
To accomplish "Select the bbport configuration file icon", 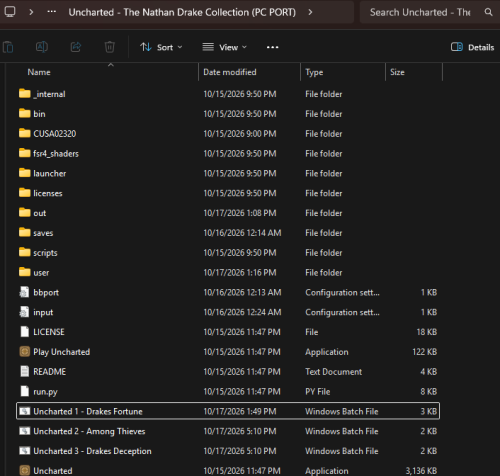I will click(24, 292).
